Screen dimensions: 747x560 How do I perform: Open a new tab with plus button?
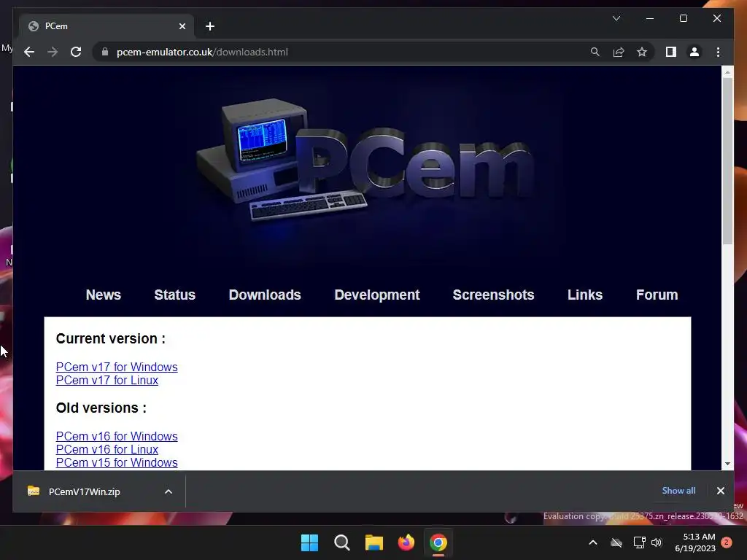pos(210,26)
